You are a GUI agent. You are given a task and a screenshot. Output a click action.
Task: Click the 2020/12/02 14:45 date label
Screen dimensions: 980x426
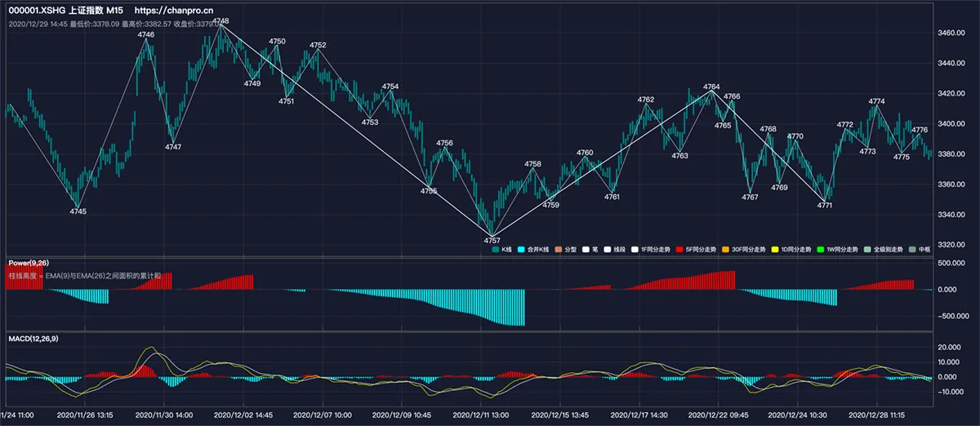[x=243, y=415]
